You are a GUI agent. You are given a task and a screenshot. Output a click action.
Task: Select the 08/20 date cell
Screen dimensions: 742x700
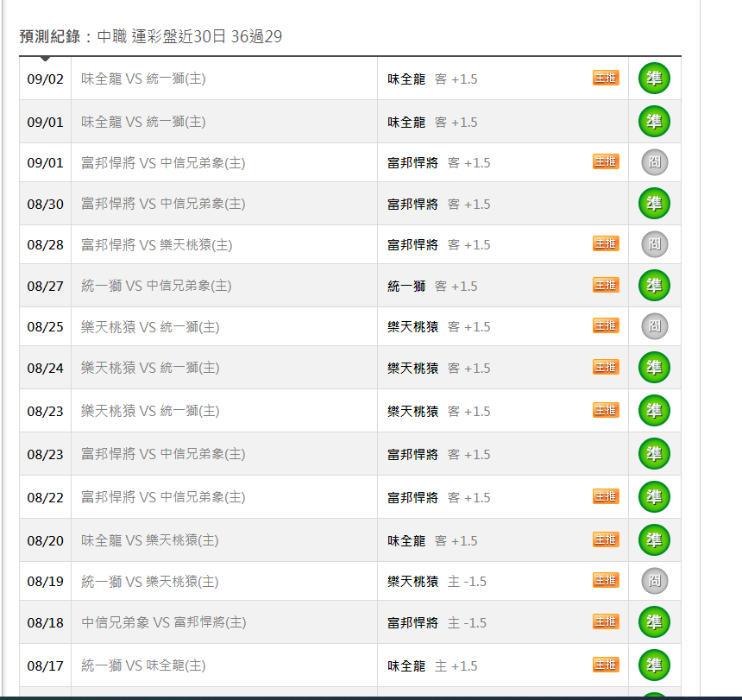point(46,540)
